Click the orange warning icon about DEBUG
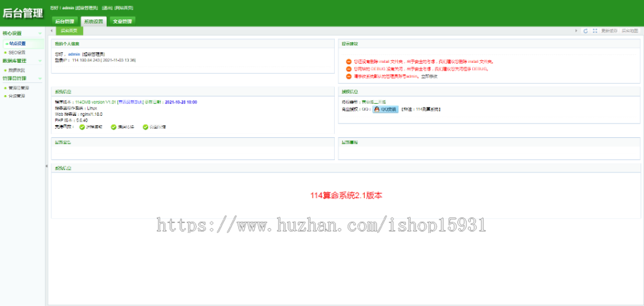This screenshot has height=306, width=644. [x=348, y=69]
